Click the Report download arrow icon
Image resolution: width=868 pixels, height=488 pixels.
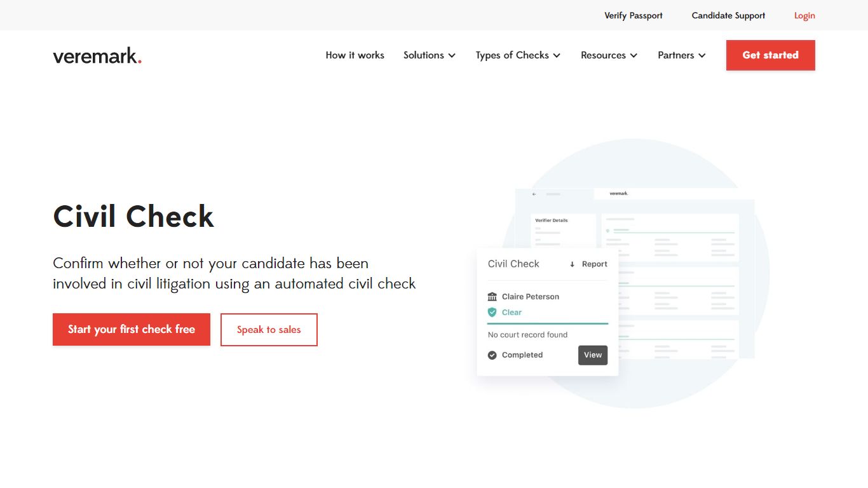pos(572,264)
